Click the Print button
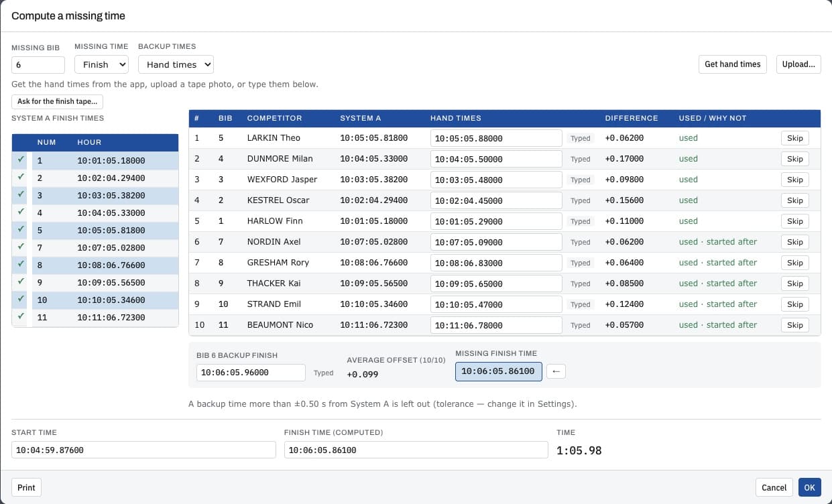832x504 pixels. pyautogui.click(x=26, y=487)
